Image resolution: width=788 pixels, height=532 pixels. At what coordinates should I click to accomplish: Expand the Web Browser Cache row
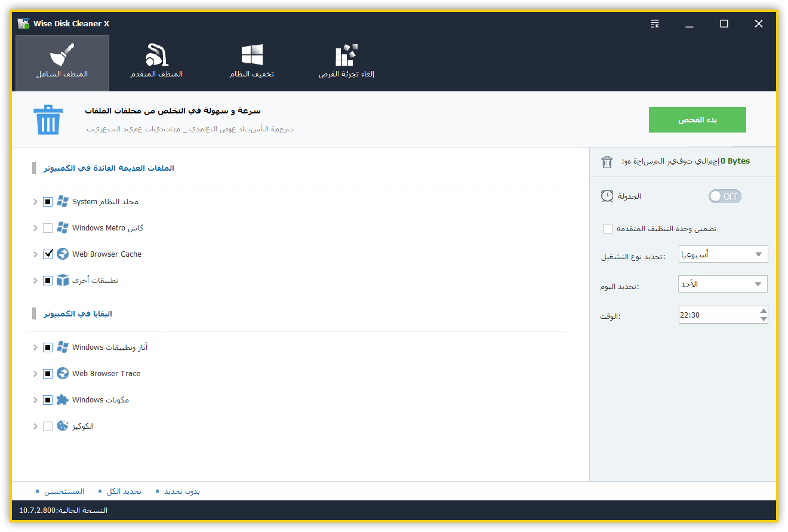35,254
